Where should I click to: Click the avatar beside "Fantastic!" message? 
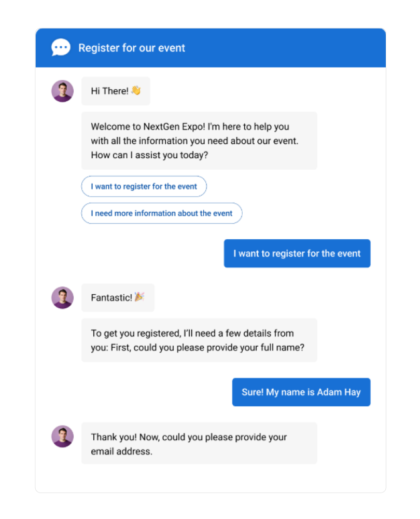click(62, 298)
